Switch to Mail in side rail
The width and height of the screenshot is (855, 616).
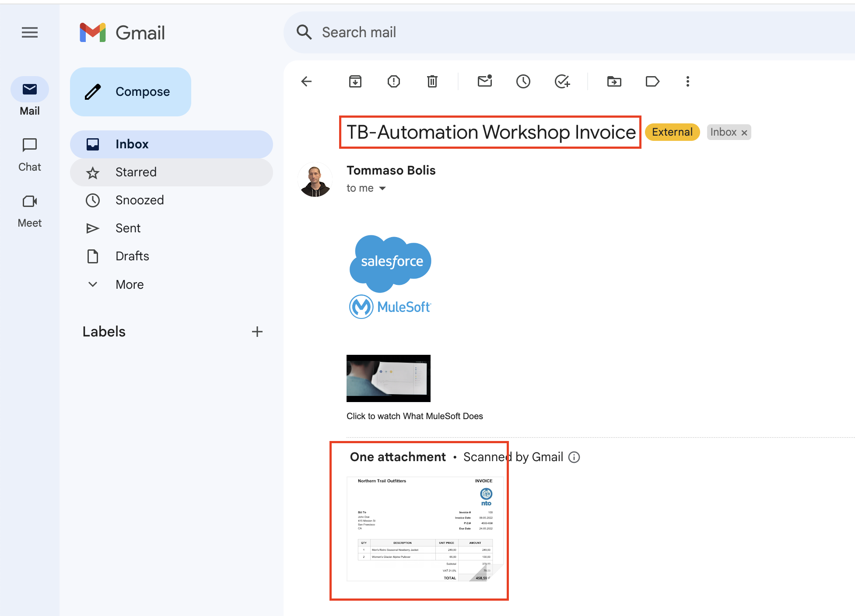click(x=30, y=96)
